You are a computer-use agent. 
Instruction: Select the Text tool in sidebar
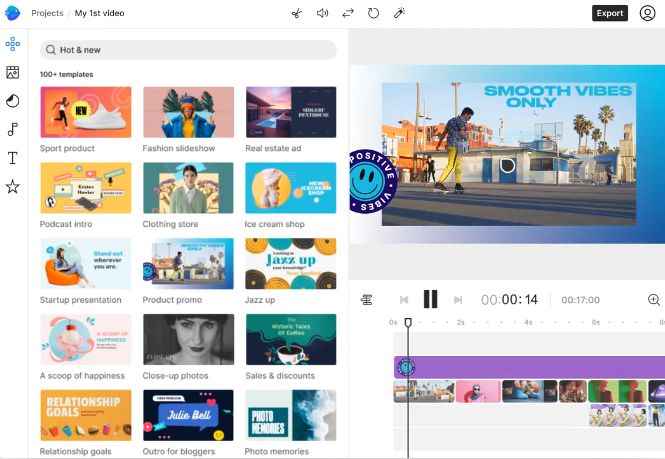pos(13,158)
